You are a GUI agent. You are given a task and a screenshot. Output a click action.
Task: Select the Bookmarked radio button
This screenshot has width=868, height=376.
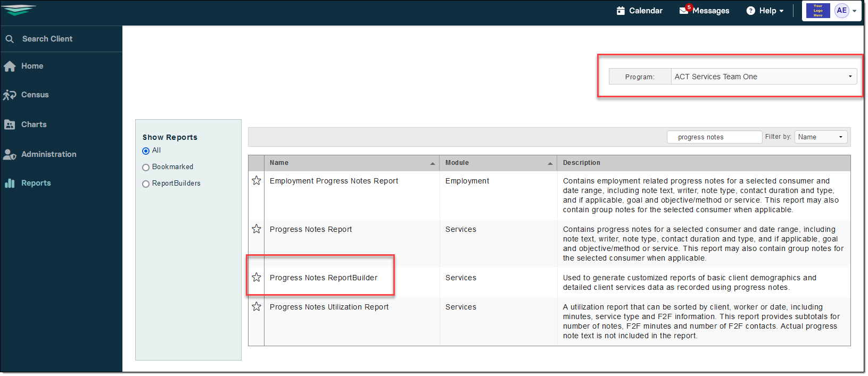pos(146,168)
